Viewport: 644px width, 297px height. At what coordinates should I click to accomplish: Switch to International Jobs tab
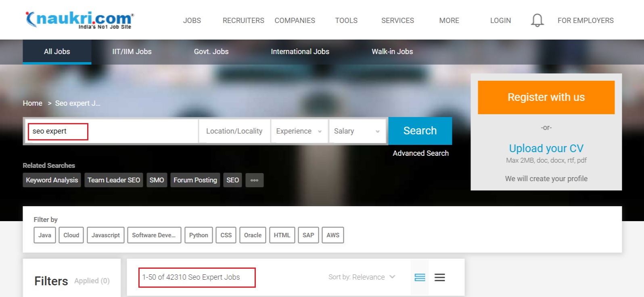point(300,52)
